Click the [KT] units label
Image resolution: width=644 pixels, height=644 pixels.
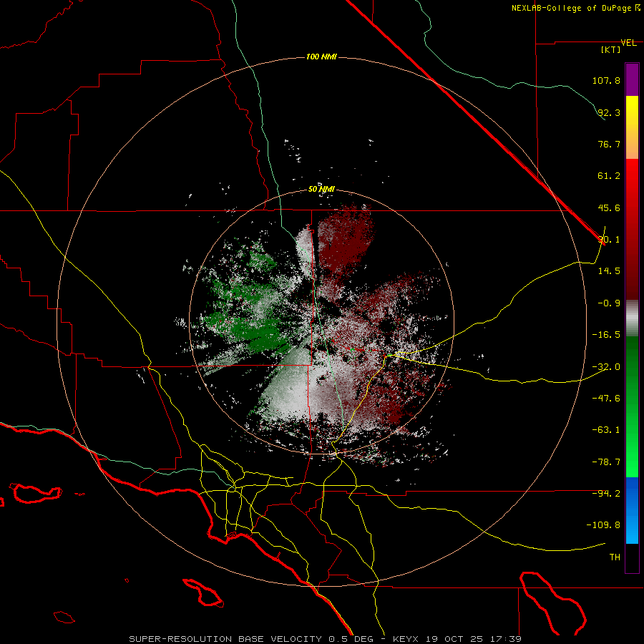611,50
